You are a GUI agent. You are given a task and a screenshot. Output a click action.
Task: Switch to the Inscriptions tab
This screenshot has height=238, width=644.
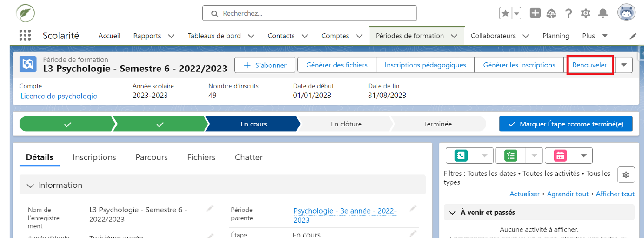pos(94,157)
